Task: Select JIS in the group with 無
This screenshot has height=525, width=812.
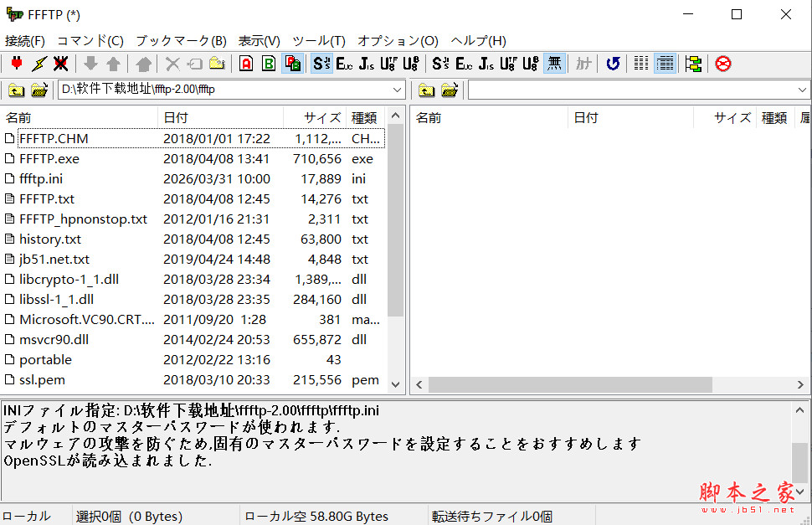Action: 486,64
